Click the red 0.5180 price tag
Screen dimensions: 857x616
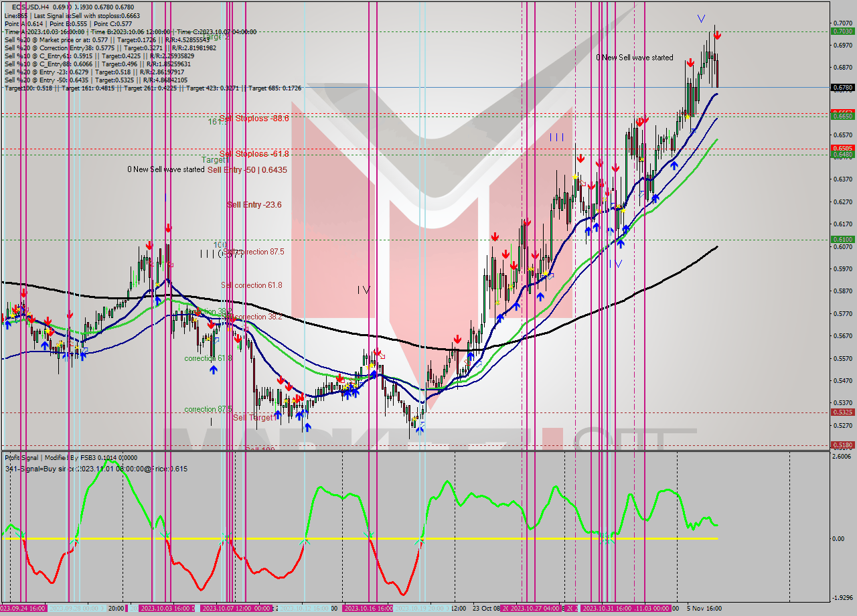[x=842, y=445]
